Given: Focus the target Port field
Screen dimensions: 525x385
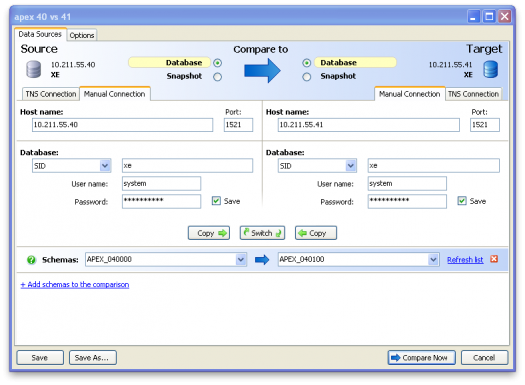Looking at the screenshot, I should (x=484, y=125).
